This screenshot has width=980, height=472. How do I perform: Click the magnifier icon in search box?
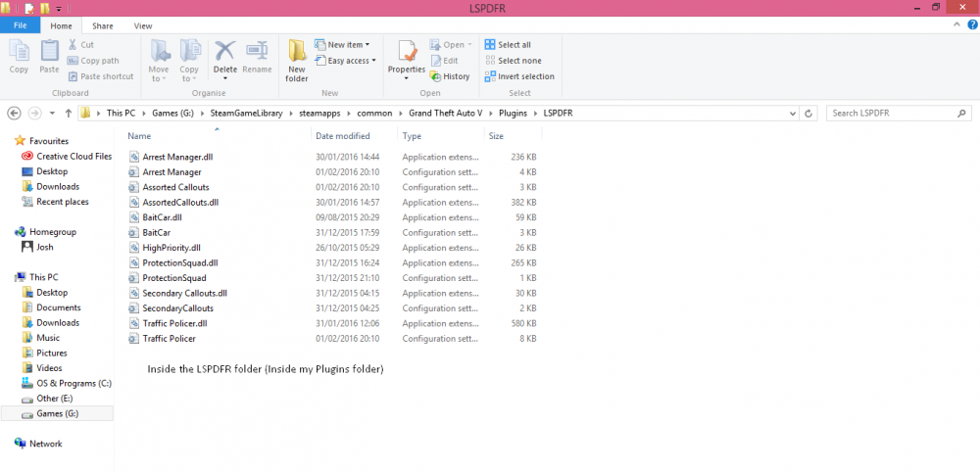961,114
